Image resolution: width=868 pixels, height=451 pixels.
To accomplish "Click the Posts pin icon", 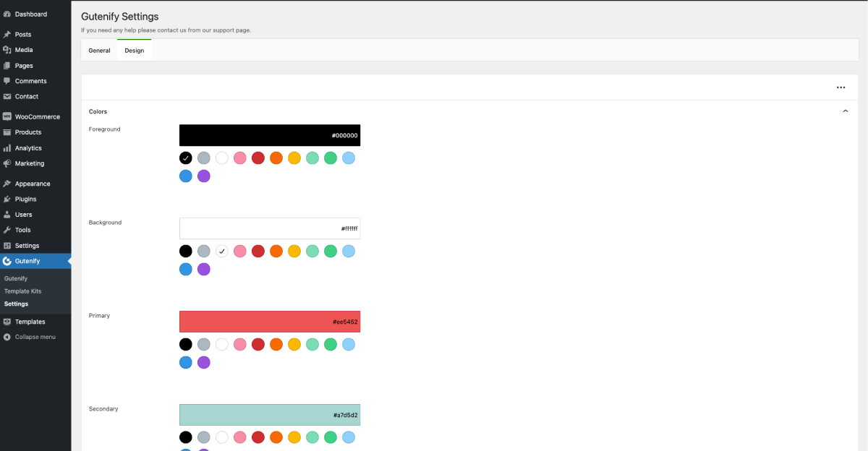I will click(7, 34).
